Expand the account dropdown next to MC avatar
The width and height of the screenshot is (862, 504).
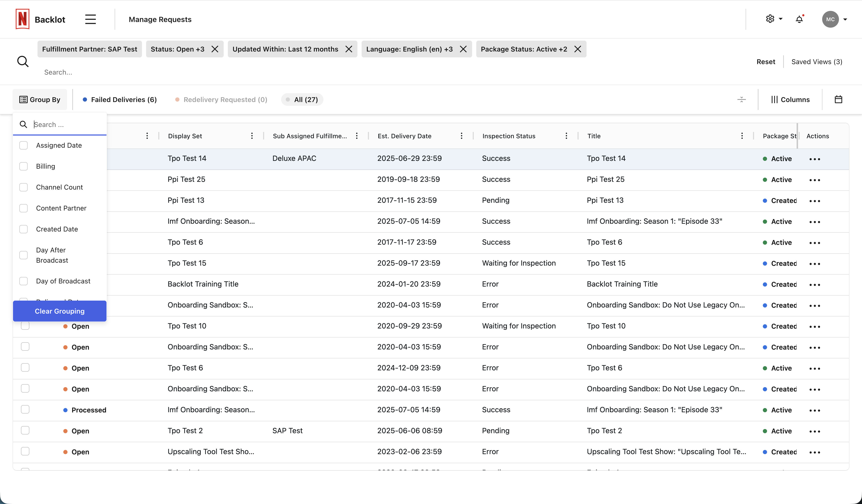846,19
